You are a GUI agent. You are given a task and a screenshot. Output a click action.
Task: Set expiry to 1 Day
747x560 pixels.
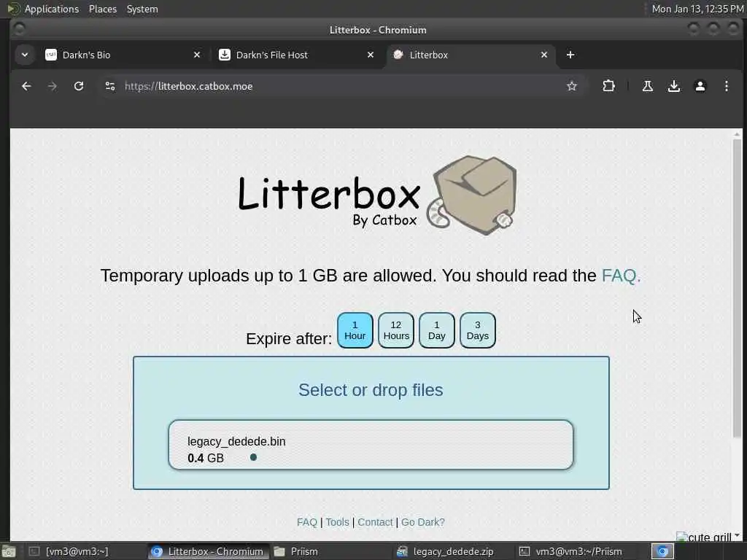(x=437, y=330)
